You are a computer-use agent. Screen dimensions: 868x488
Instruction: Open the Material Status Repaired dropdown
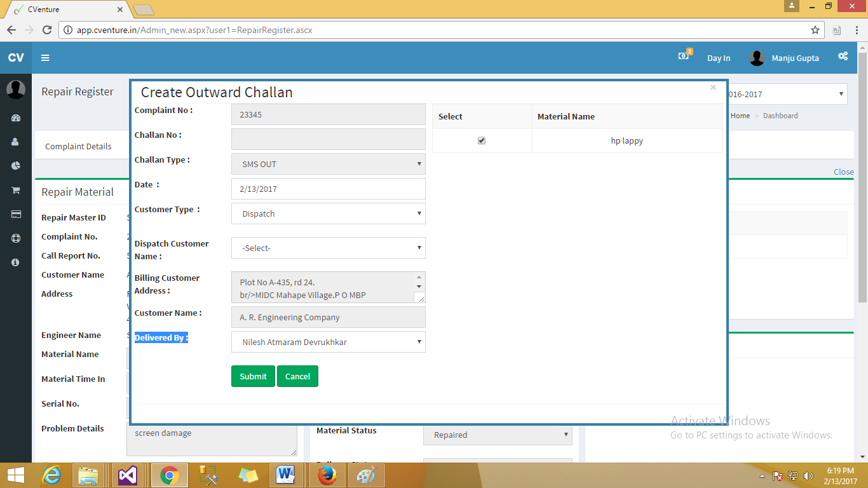click(498, 435)
